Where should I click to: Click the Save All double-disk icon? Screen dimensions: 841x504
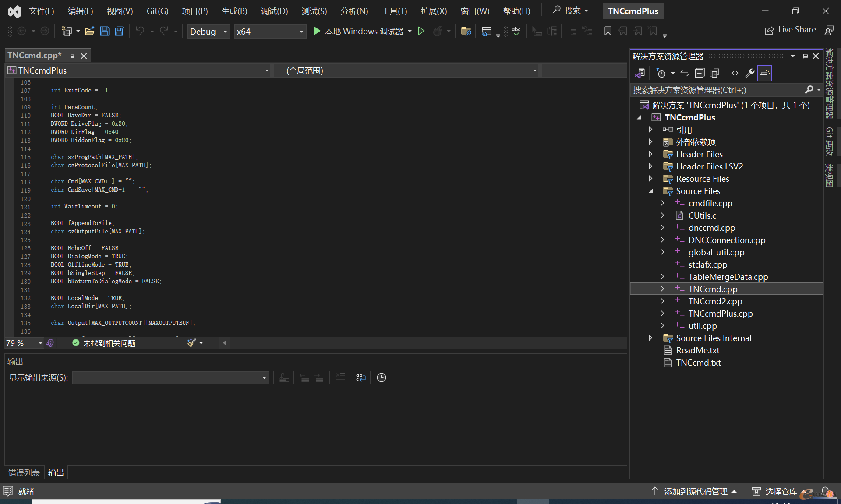tap(119, 31)
